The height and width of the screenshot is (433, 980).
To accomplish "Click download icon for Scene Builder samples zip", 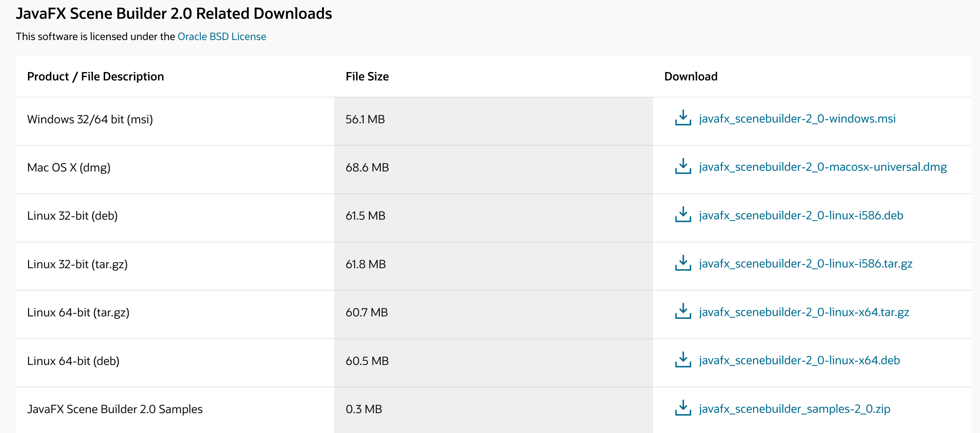I will 683,408.
